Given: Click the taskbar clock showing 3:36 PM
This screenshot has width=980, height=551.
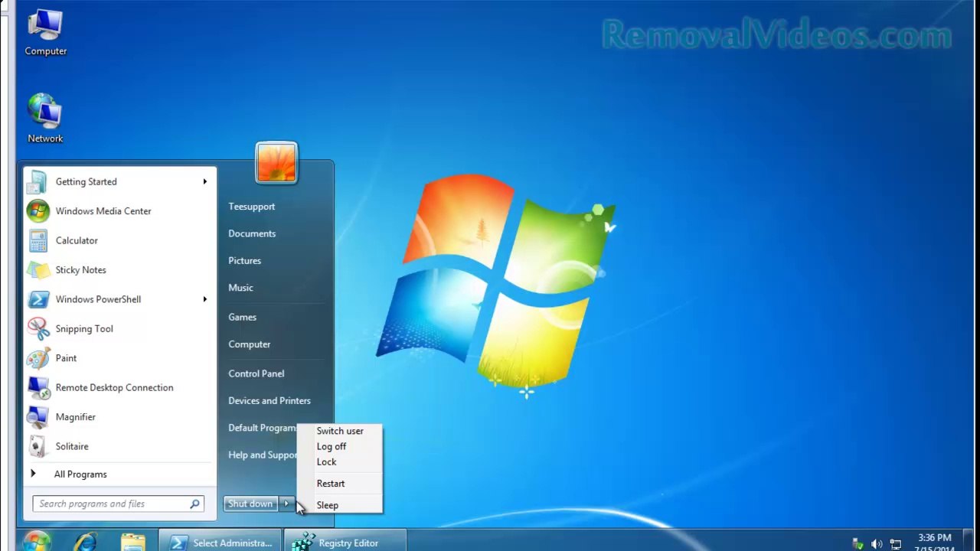Looking at the screenshot, I should (x=934, y=543).
